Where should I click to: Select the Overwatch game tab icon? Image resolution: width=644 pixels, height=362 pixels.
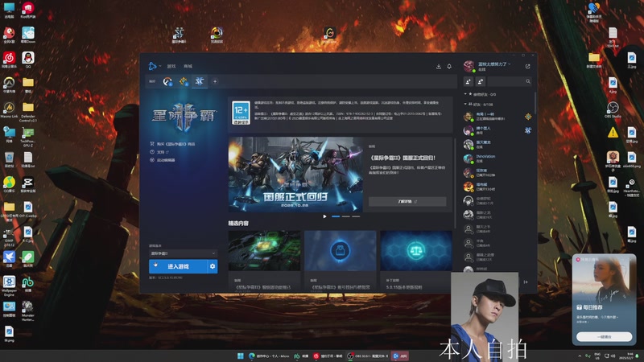pyautogui.click(x=167, y=81)
